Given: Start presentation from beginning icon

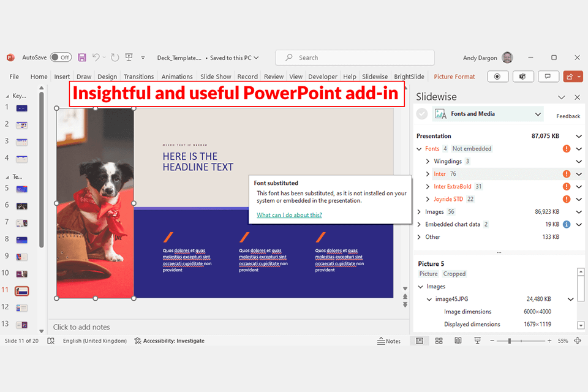Looking at the screenshot, I should tap(129, 58).
